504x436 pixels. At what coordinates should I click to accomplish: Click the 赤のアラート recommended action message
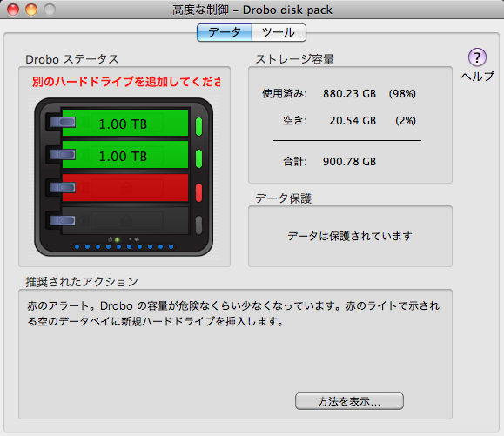pos(233,313)
